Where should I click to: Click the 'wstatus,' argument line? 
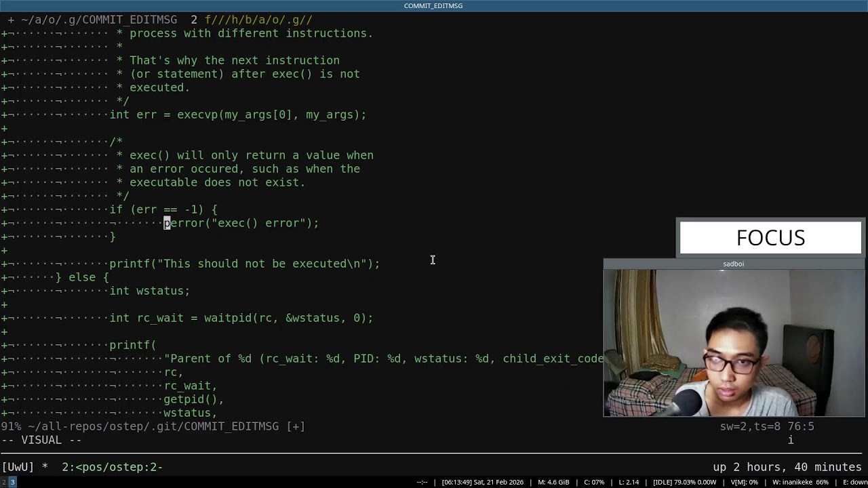190,413
